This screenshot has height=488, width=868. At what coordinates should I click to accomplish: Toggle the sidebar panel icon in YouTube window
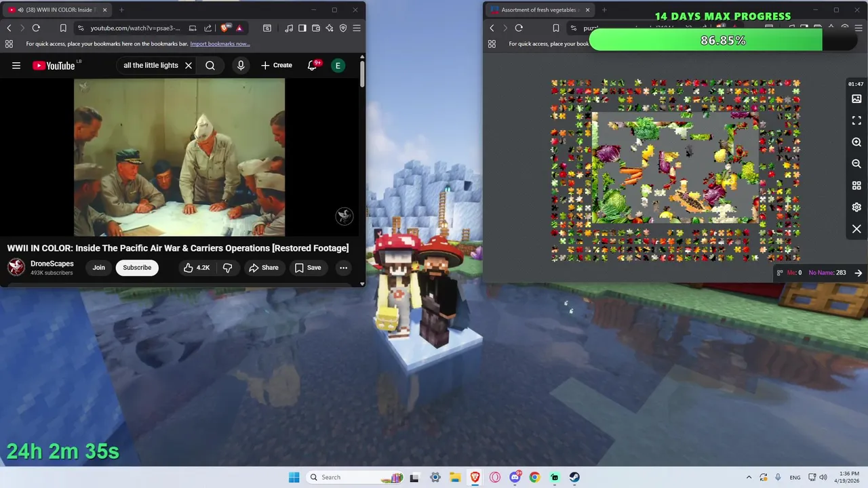tap(302, 28)
